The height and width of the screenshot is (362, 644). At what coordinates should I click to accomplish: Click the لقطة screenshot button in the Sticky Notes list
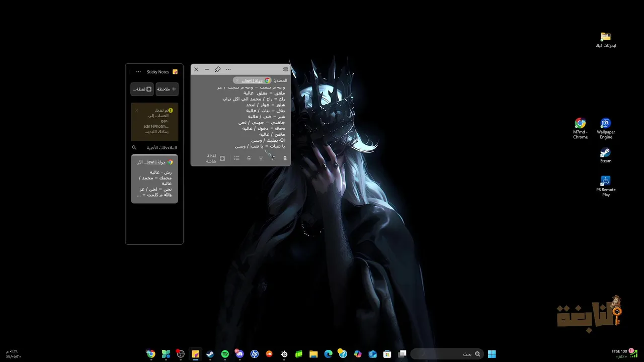click(x=142, y=89)
